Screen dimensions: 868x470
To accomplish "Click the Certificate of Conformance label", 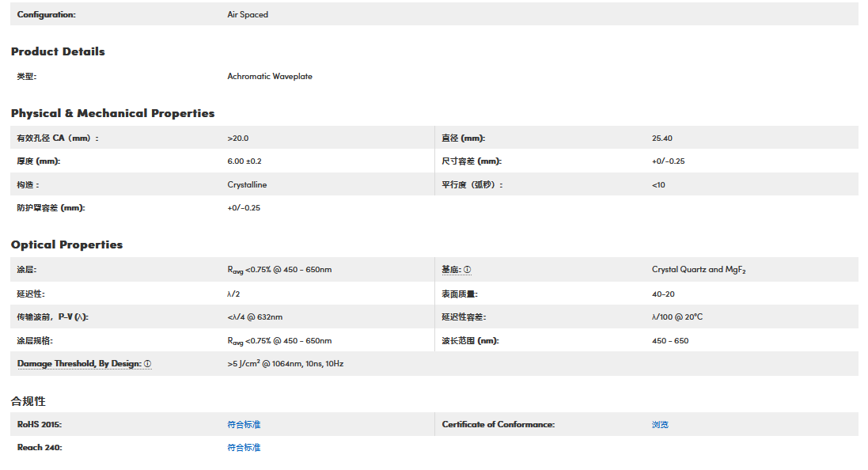I will click(498, 425).
